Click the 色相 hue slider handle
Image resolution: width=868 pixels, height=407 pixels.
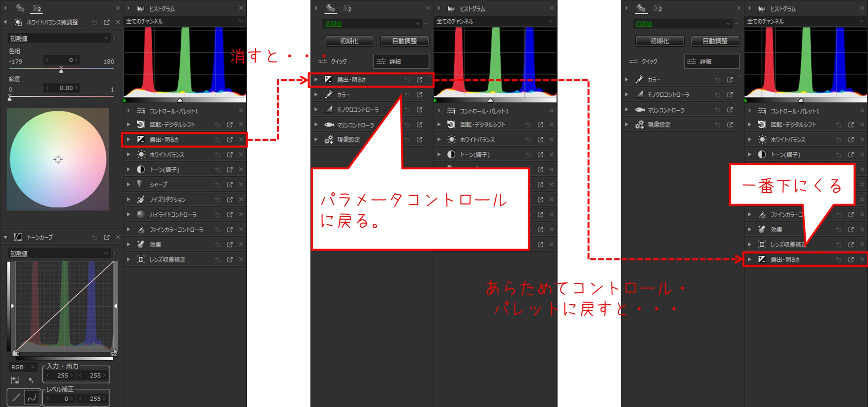click(x=61, y=70)
